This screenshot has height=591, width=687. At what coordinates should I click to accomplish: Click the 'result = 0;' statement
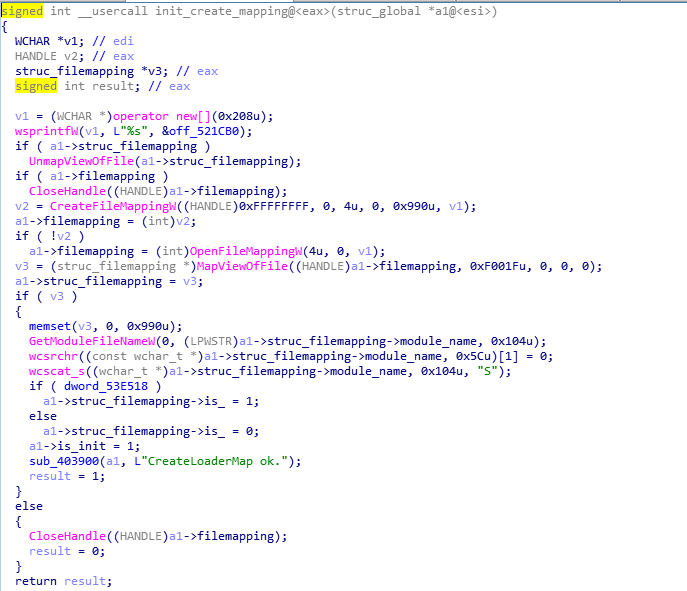tap(67, 551)
